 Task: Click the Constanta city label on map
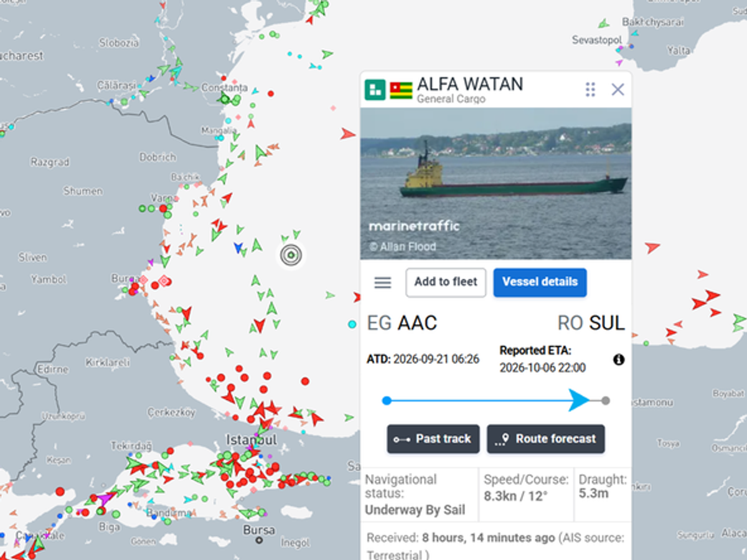(224, 88)
